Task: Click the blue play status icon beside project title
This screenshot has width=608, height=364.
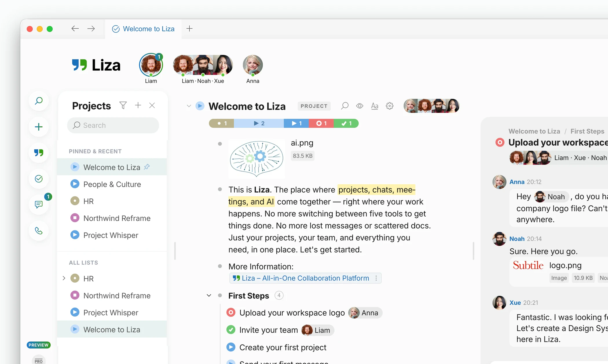Action: tap(200, 106)
